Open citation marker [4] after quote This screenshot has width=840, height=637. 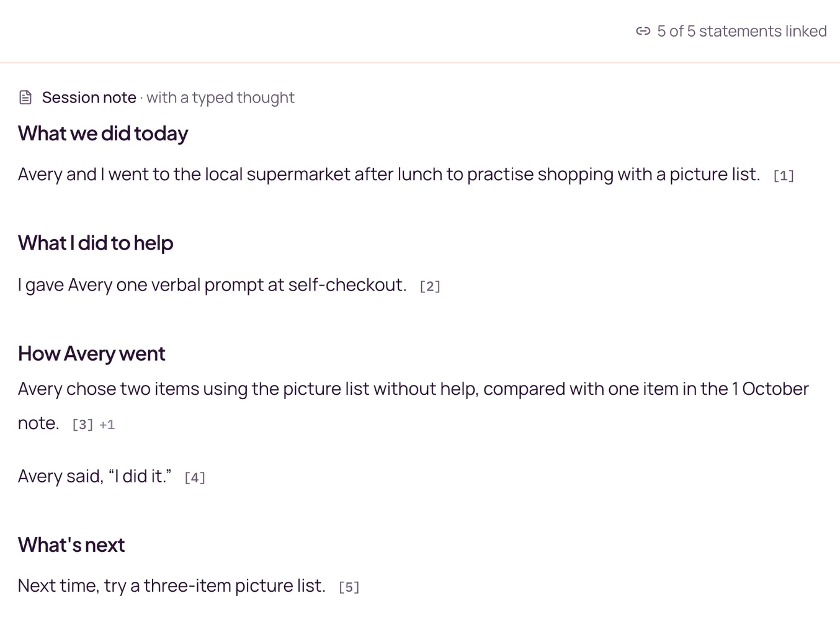195,477
